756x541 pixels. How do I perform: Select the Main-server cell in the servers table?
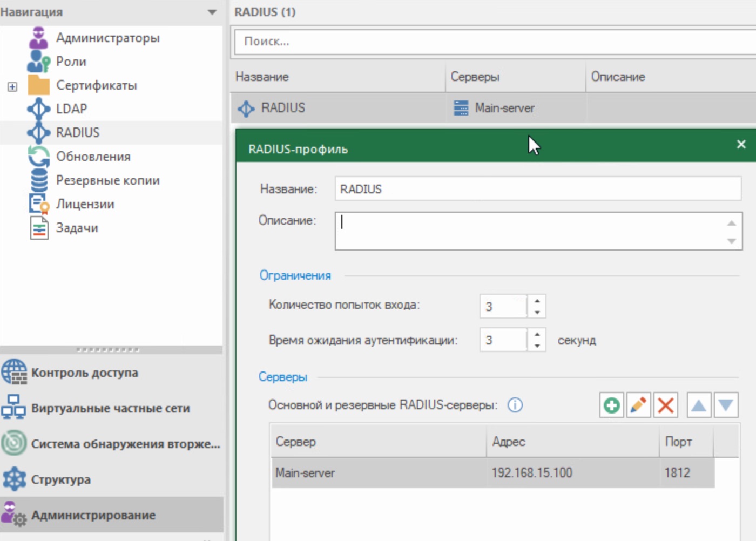tap(379, 473)
